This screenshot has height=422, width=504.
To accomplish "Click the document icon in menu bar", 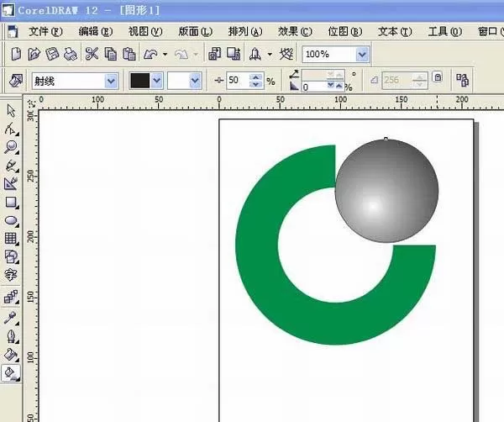I will [x=13, y=31].
